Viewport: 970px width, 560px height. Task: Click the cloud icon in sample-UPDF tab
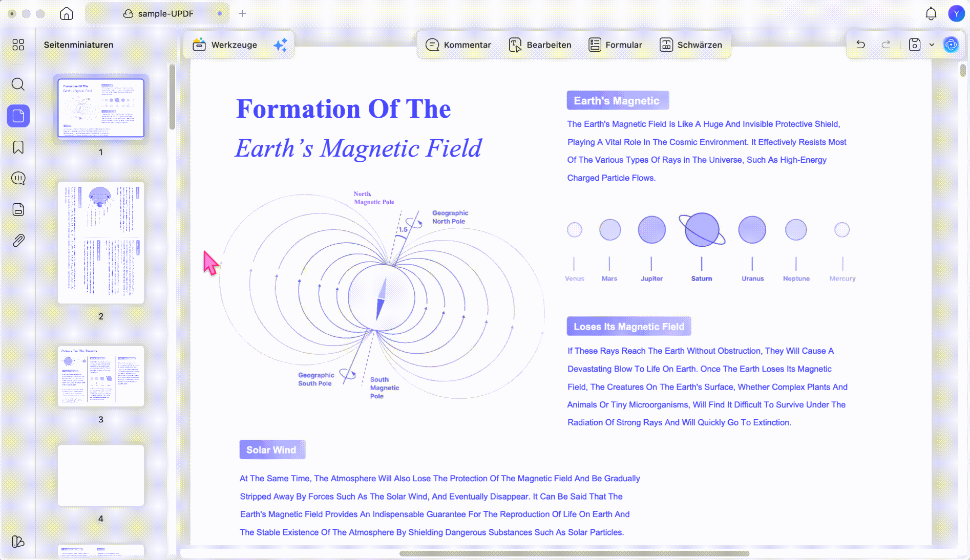click(128, 14)
